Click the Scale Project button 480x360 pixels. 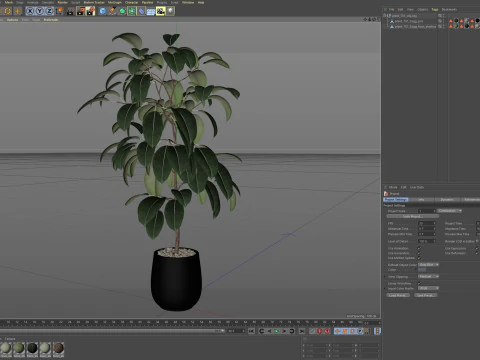coord(412,216)
